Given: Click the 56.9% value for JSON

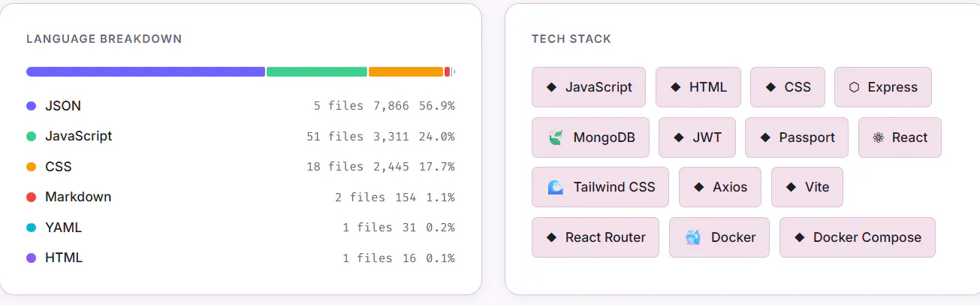Looking at the screenshot, I should click(x=437, y=106).
